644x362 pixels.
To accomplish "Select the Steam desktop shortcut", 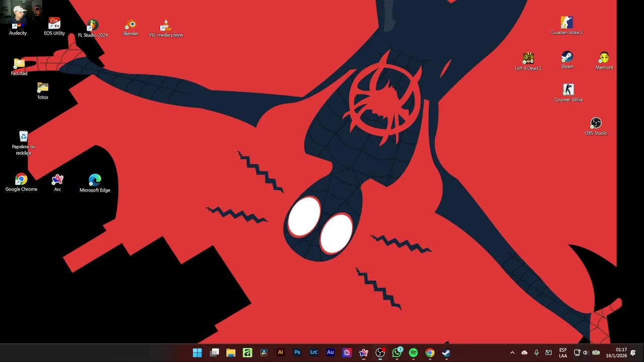I will click(567, 60).
